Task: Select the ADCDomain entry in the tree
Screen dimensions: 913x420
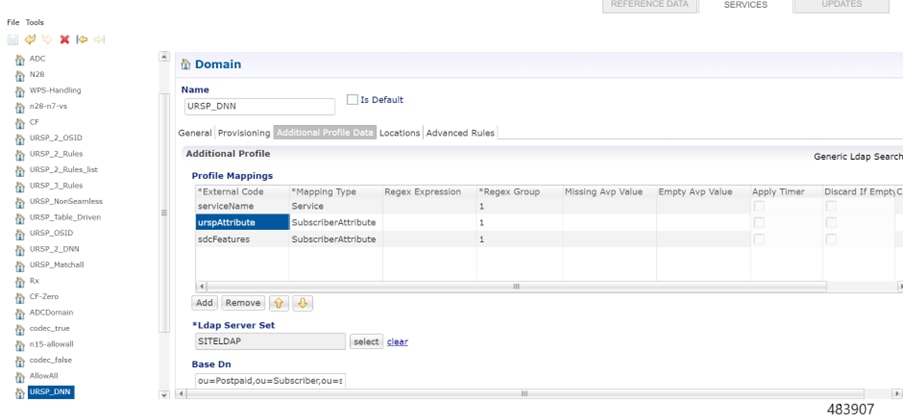Action: point(51,313)
